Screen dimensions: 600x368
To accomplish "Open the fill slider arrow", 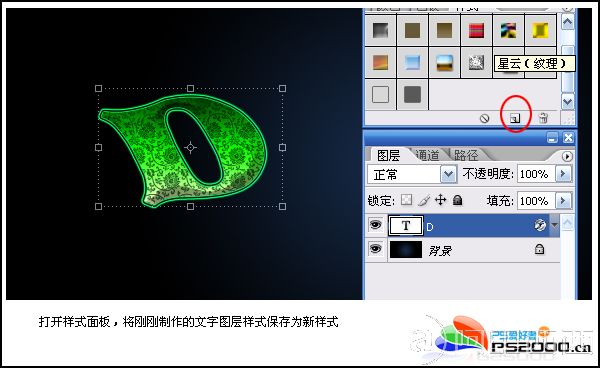I will tap(564, 201).
